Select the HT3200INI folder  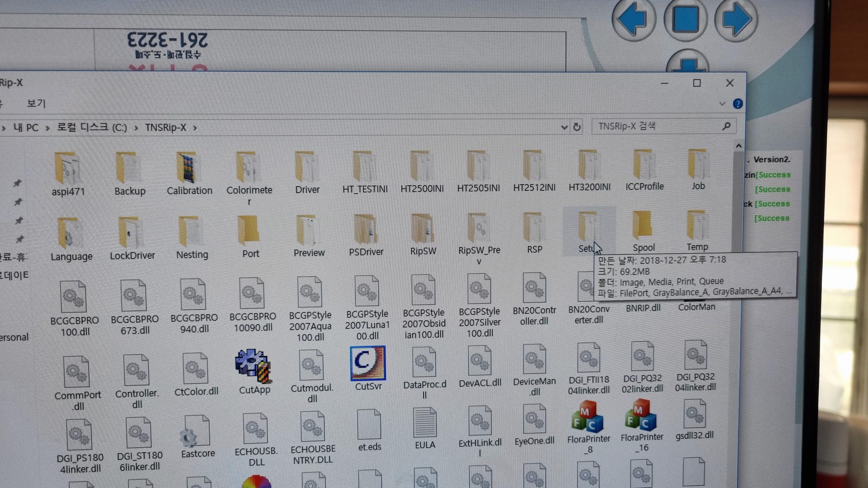click(x=589, y=171)
